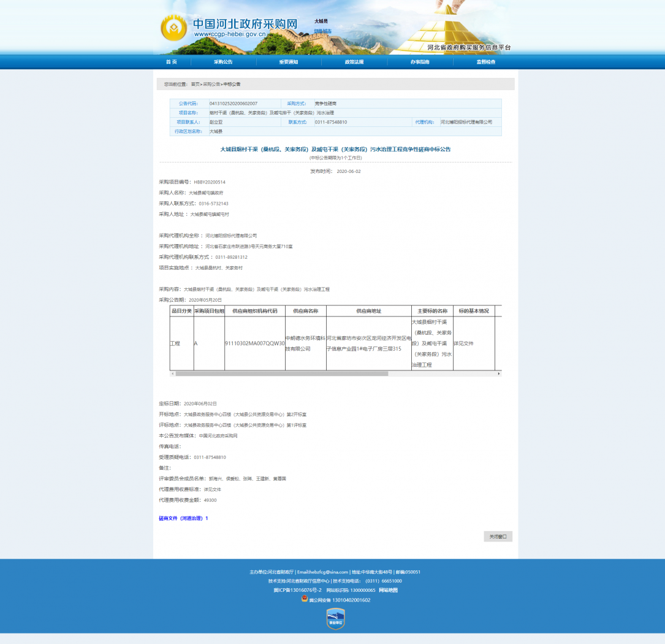Screen dimensions: 665x644
Task: Click 首页 in the breadcrumb trail
Action: pyautogui.click(x=195, y=84)
